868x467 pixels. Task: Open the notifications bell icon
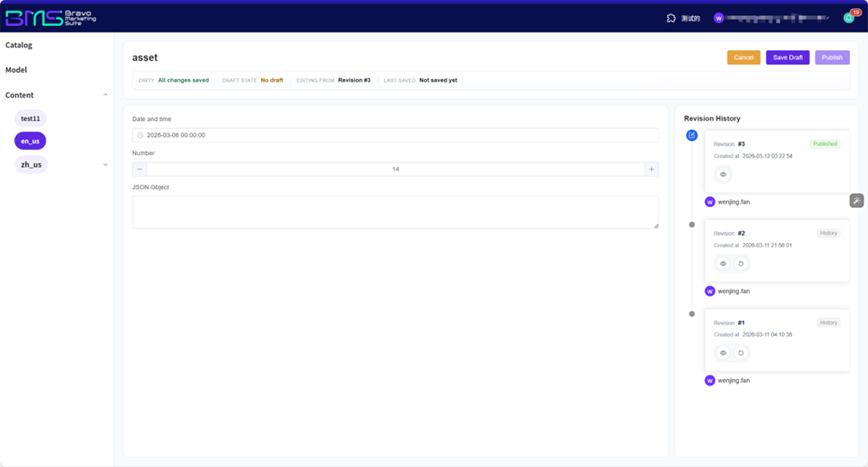point(848,18)
